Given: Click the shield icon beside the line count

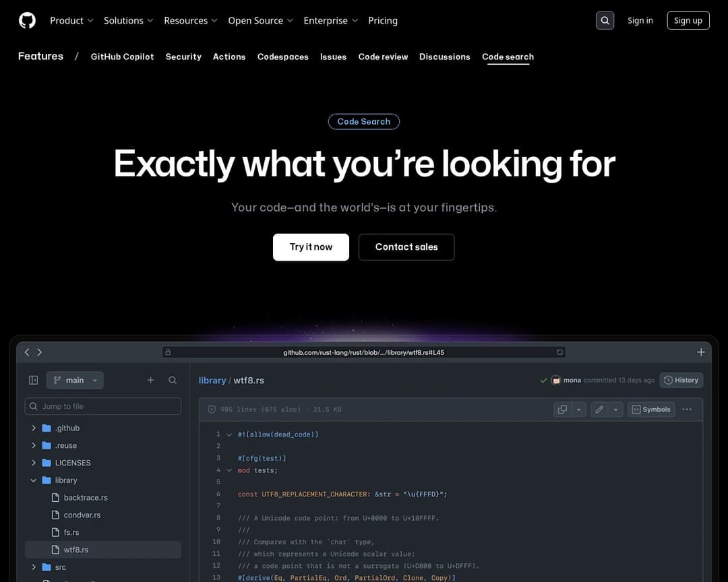Looking at the screenshot, I should point(212,410).
